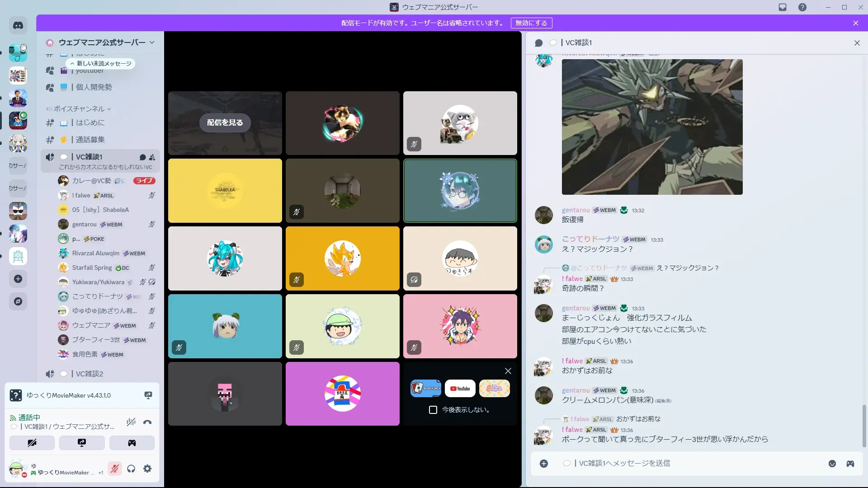The height and width of the screenshot is (488, 868).
Task: Turn on camera in voice panel
Action: pos(32,443)
